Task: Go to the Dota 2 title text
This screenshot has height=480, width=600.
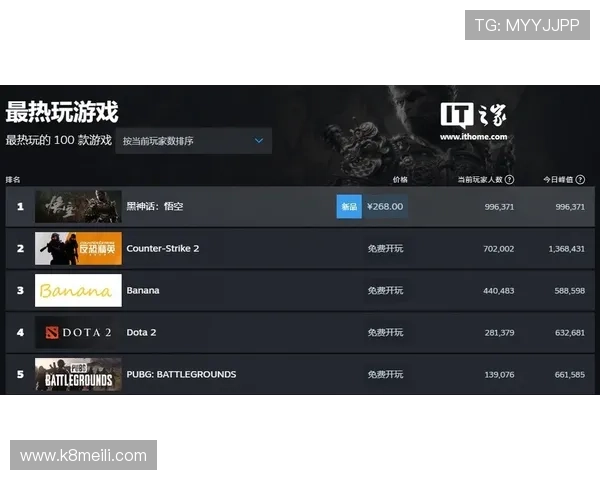Action: click(141, 332)
